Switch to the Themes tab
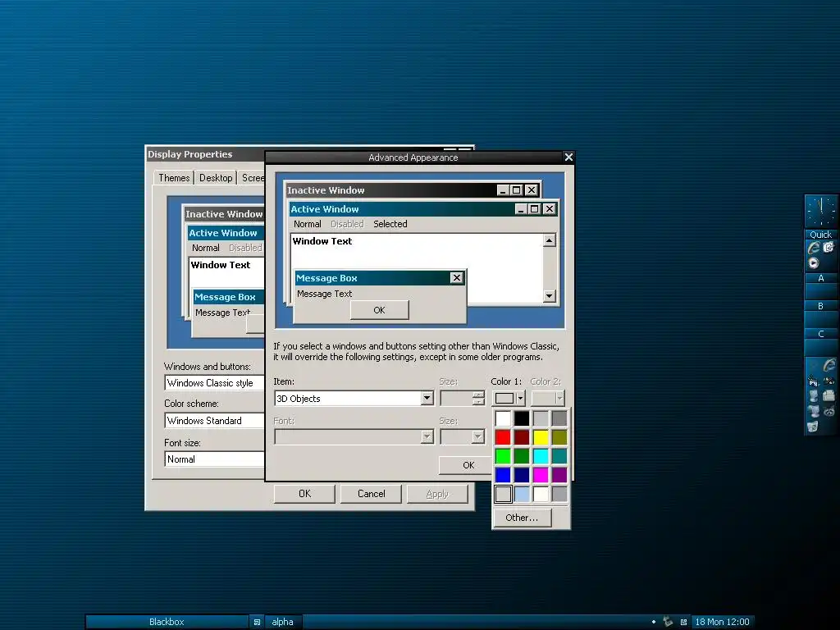The image size is (840, 630). (x=174, y=178)
